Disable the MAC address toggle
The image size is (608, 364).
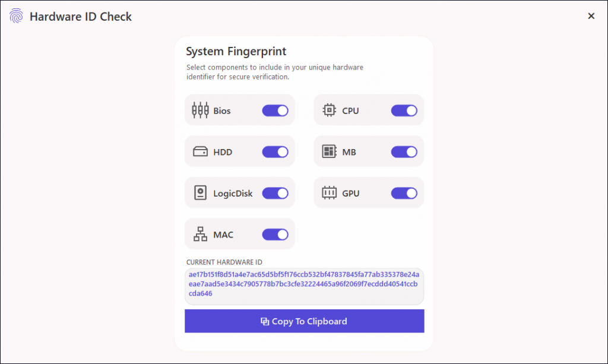[275, 234]
